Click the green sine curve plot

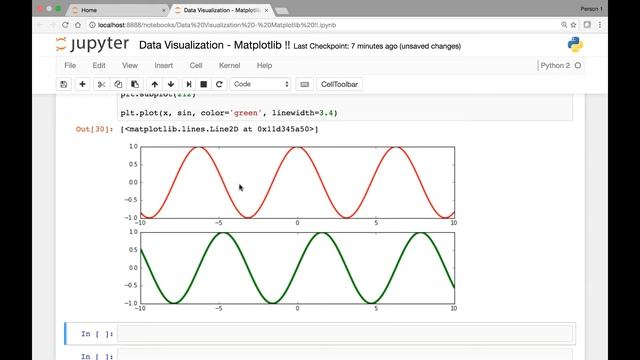(x=298, y=268)
